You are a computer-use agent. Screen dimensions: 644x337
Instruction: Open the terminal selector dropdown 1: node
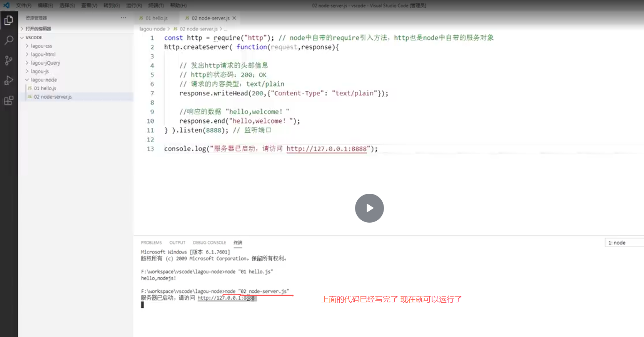[624, 243]
